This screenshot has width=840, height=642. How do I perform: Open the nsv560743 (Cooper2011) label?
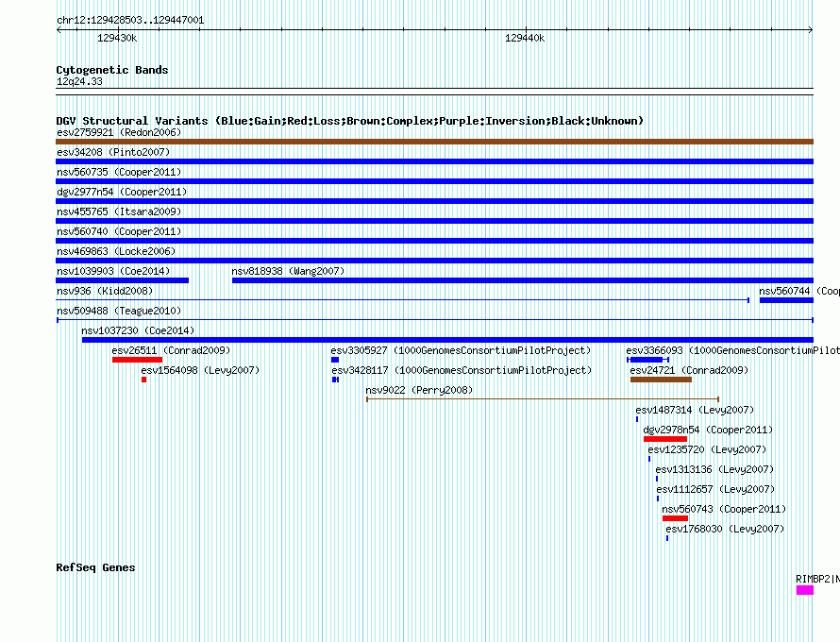[x=723, y=509]
